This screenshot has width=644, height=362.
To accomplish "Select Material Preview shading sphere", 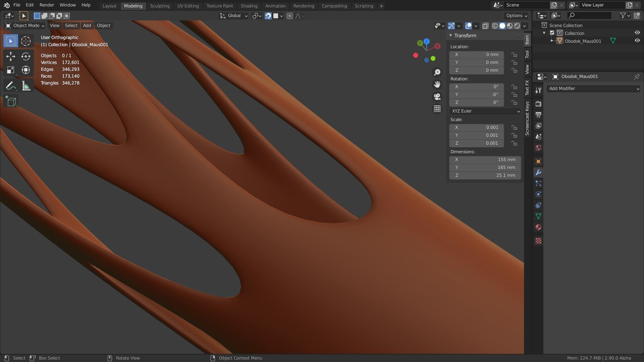I will coord(510,26).
